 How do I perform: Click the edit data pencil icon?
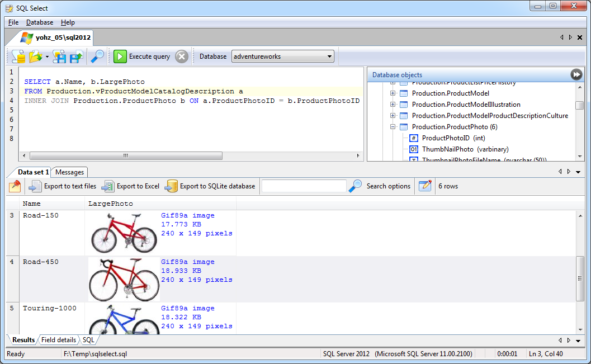point(425,186)
